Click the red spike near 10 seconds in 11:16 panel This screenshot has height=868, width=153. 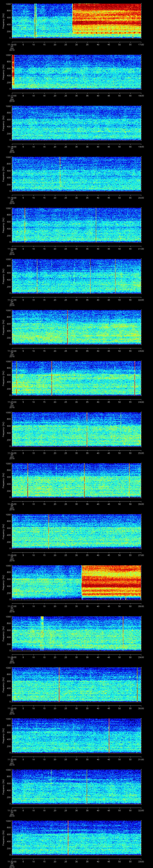tap(35, 20)
